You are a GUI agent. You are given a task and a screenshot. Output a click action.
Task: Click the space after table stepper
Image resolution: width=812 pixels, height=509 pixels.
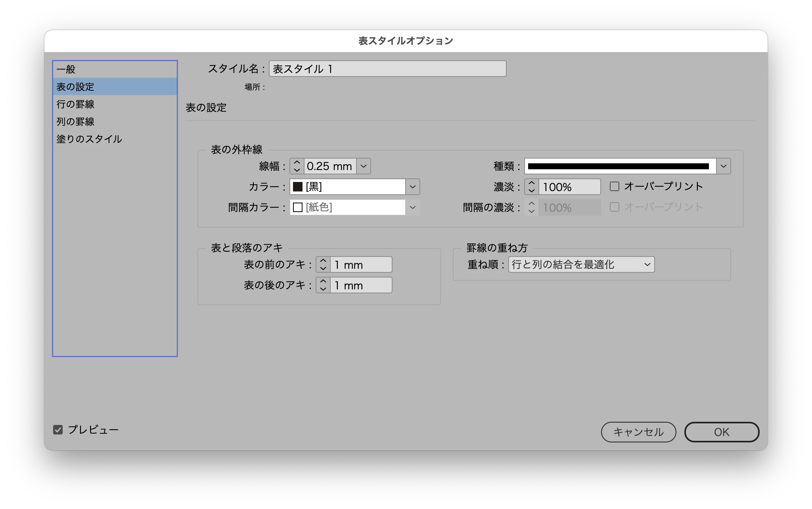(x=323, y=285)
